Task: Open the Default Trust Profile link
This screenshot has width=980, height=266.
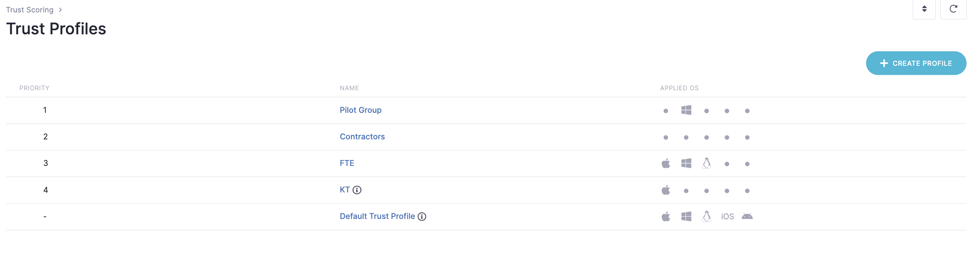Action: click(377, 216)
